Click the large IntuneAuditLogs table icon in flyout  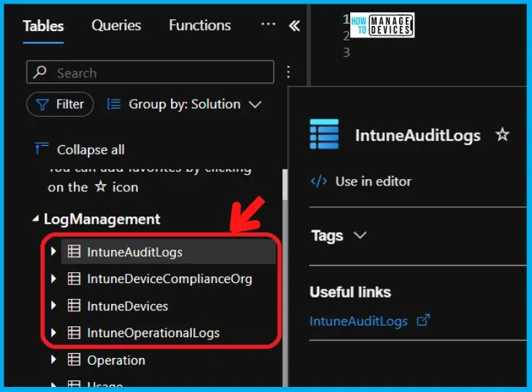pos(324,134)
